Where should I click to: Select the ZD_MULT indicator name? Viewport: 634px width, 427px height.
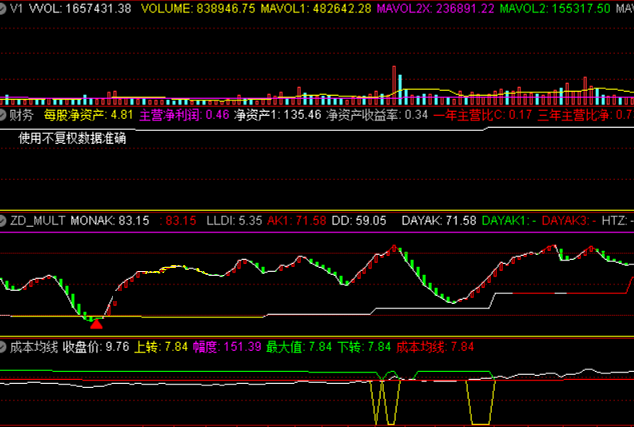[x=38, y=220]
